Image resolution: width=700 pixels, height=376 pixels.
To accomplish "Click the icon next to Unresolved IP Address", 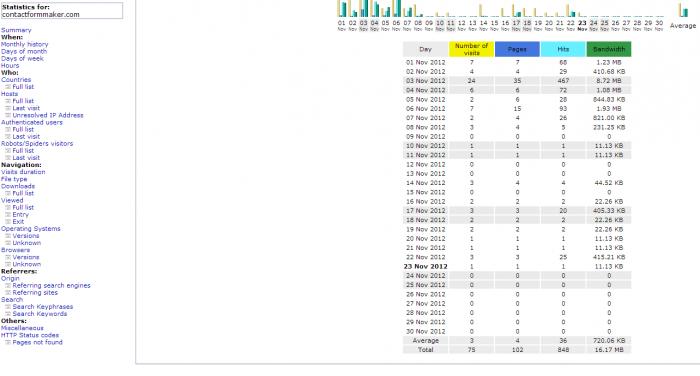I will coord(8,115).
